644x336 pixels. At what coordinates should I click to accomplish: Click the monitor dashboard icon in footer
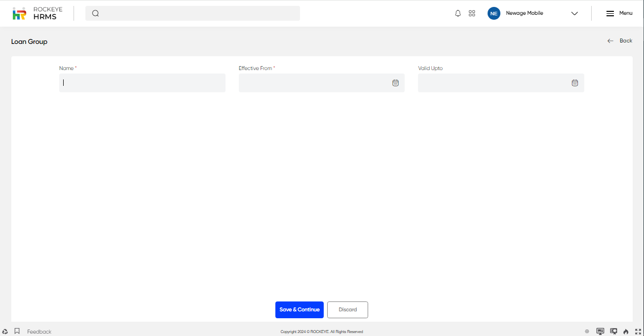pos(600,332)
